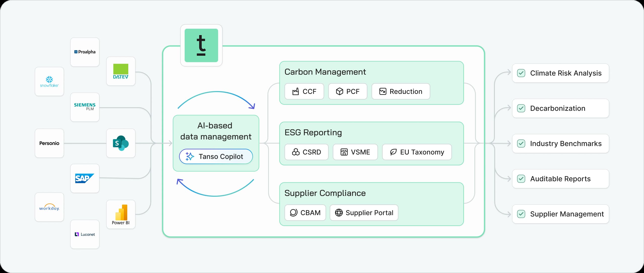Toggle the Climate Risk Analysis checkbox

[521, 73]
